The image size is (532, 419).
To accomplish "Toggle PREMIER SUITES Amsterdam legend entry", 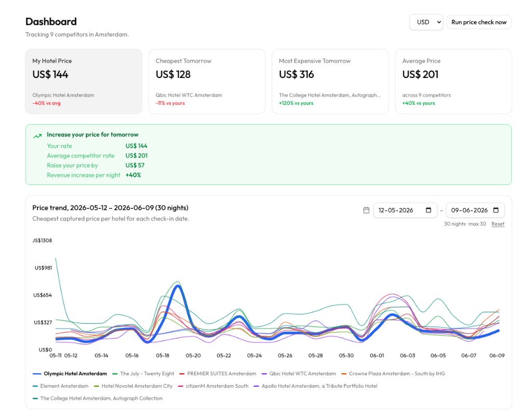I will [x=218, y=373].
